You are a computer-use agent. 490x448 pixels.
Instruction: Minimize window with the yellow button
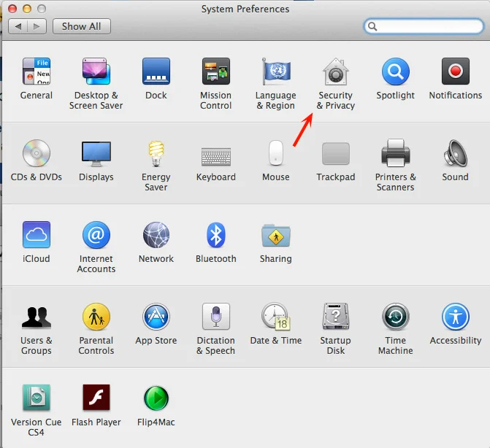27,9
